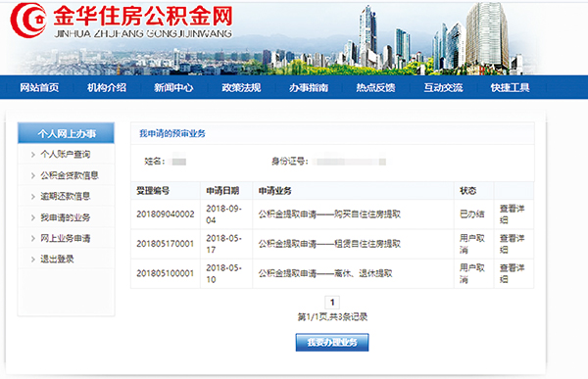
Task: Click page number 1 in pagination
Action: (332, 303)
